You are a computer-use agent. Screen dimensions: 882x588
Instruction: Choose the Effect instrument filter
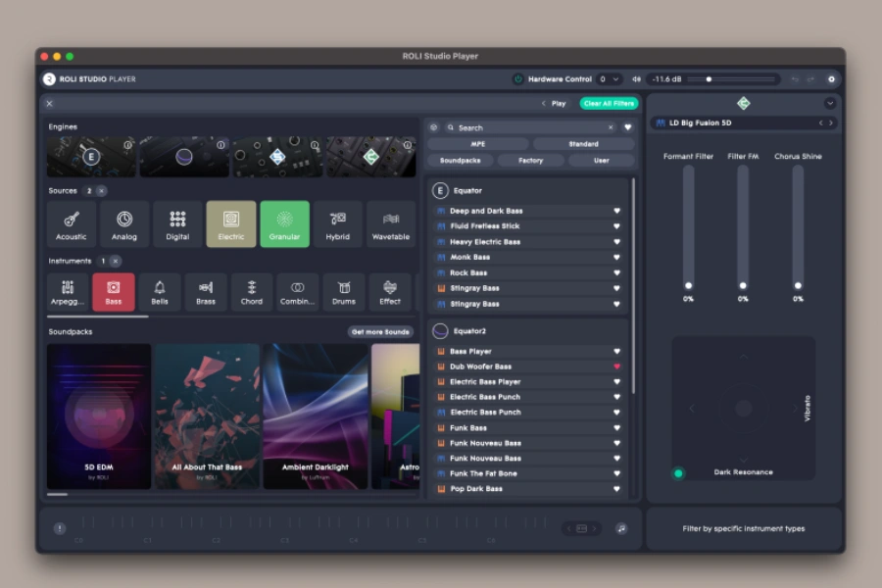(x=390, y=292)
